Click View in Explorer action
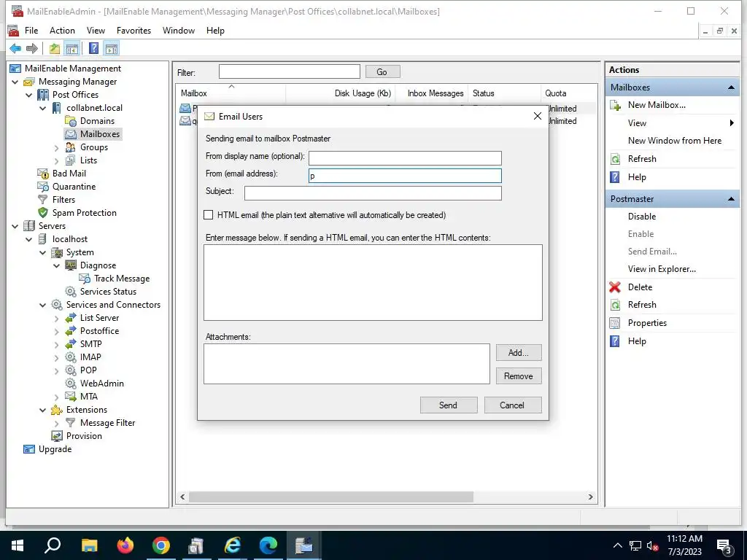Viewport: 747px width, 560px height. (x=661, y=269)
